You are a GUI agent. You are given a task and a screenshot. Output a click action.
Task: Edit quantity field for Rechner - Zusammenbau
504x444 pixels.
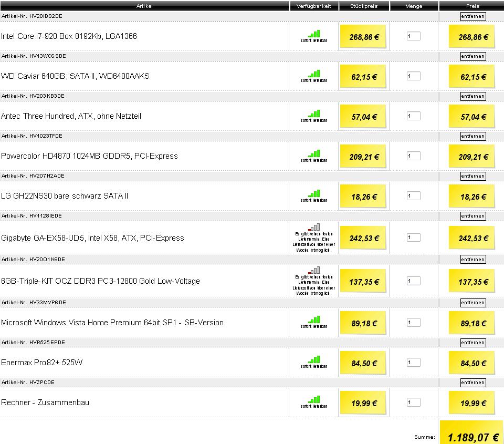click(x=413, y=402)
